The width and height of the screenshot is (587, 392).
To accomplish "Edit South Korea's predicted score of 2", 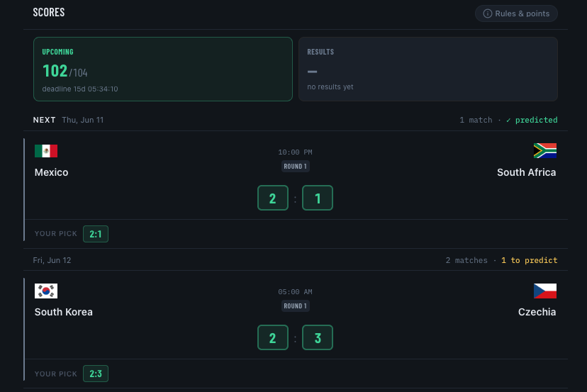I will 273,337.
